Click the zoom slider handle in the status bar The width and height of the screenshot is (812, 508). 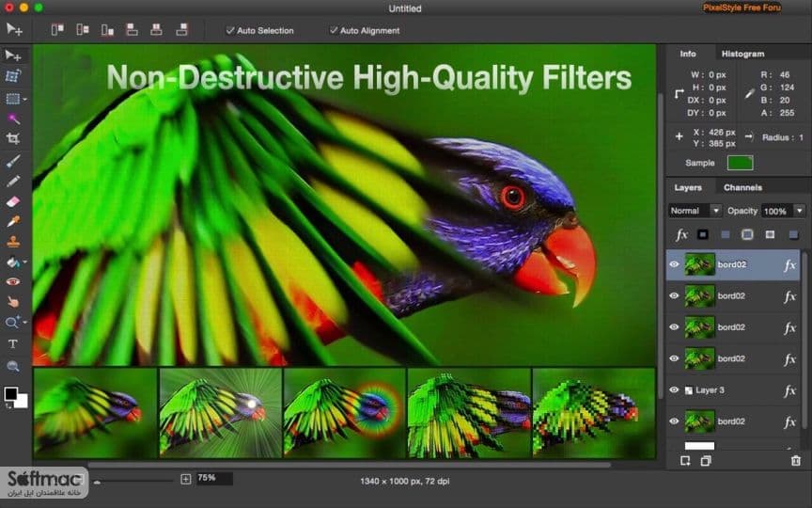[97, 482]
